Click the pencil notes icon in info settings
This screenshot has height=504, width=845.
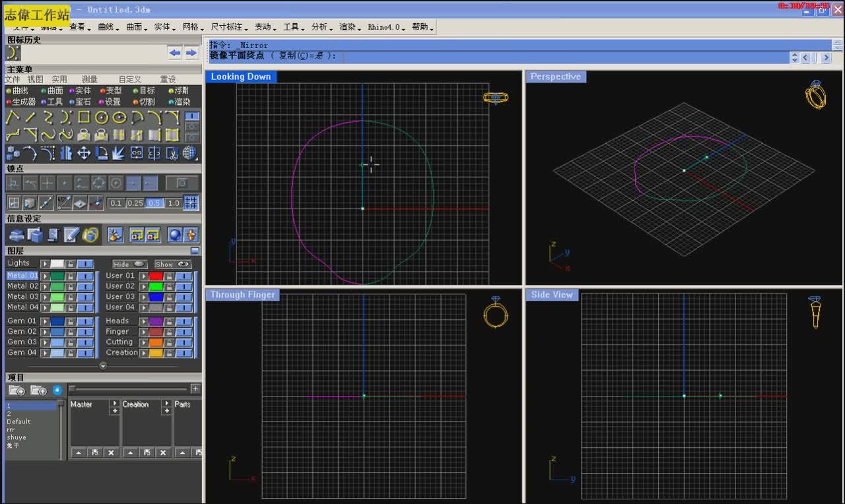tap(72, 234)
